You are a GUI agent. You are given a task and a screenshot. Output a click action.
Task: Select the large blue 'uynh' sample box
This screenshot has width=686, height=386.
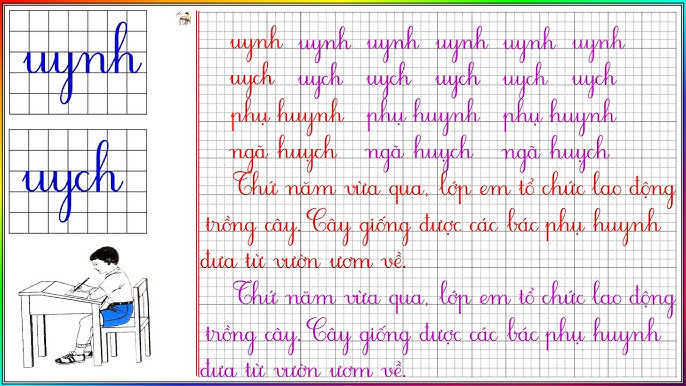pos(78,63)
